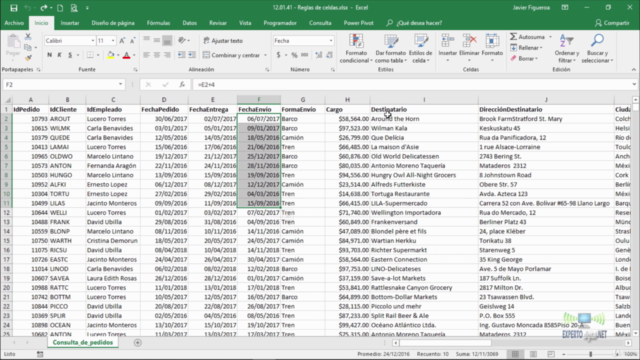
Task: Expand the formula bar
Action: [x=634, y=84]
